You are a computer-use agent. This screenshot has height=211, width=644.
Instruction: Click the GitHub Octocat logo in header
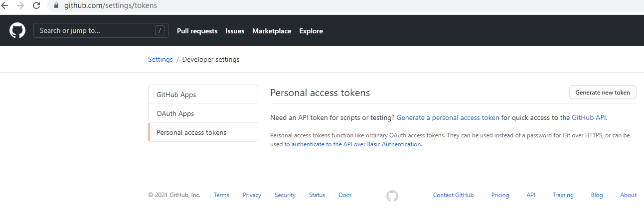click(x=17, y=31)
